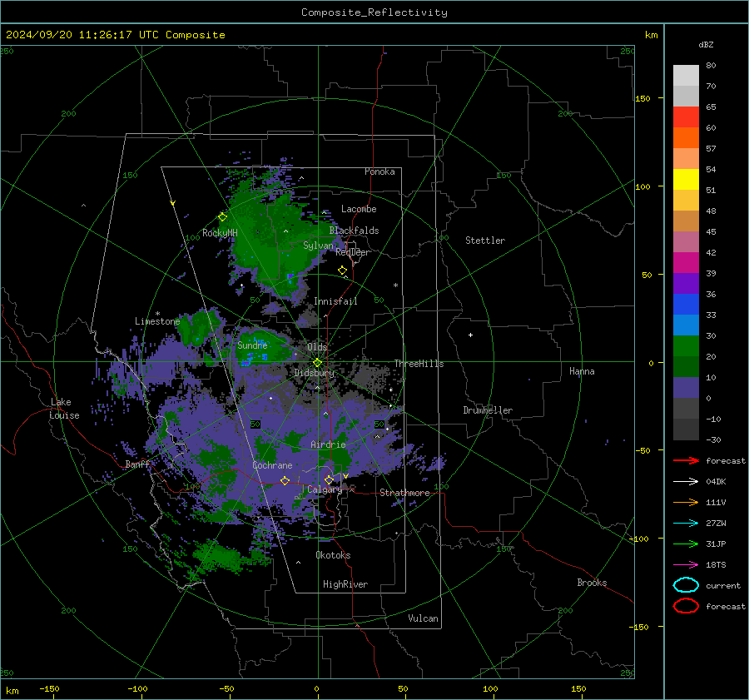Click the green 31JP arrow icon

(686, 544)
